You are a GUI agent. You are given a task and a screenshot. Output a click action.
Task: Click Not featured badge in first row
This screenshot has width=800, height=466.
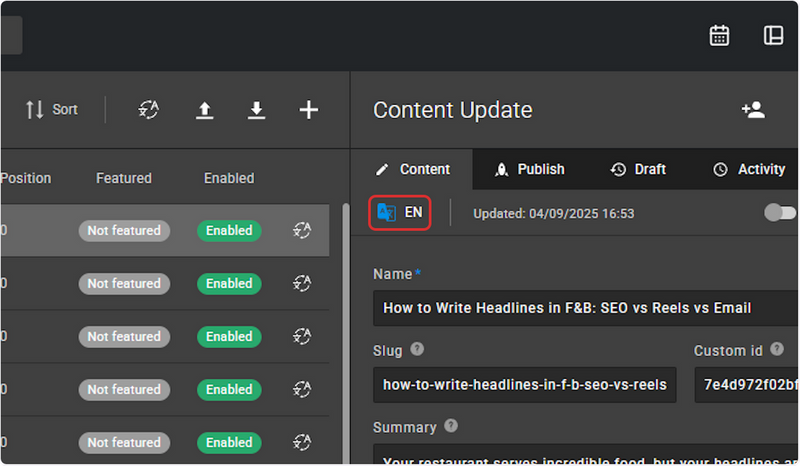point(124,231)
